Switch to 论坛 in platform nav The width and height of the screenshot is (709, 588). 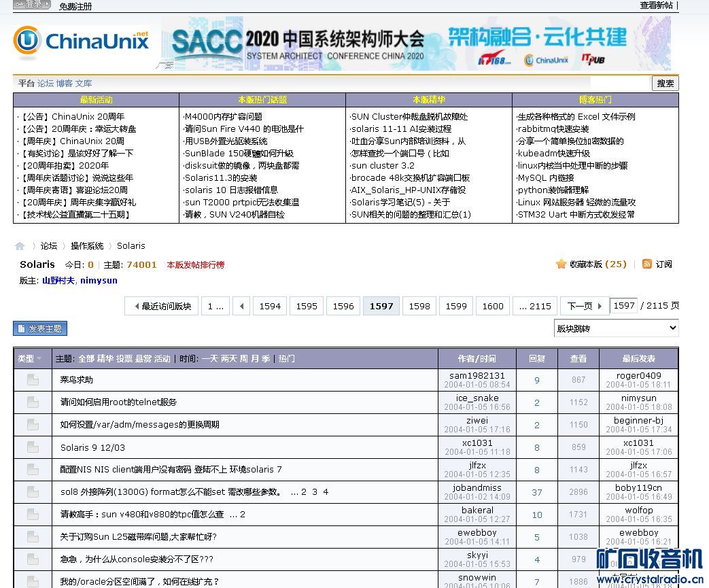point(46,83)
